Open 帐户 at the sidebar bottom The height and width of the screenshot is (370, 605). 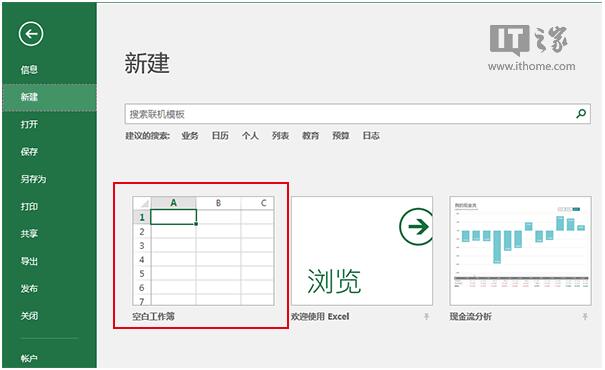tap(29, 358)
